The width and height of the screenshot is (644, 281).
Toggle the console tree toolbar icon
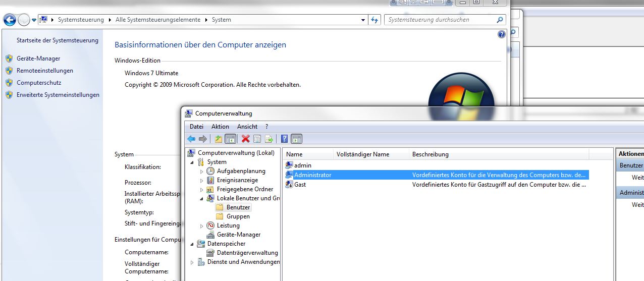[x=230, y=139]
